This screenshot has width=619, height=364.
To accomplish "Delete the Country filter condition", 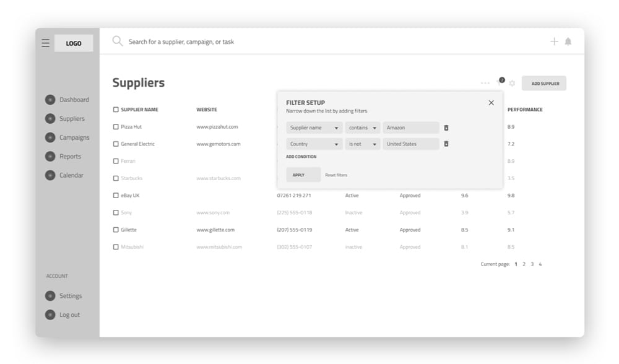I will click(x=446, y=144).
